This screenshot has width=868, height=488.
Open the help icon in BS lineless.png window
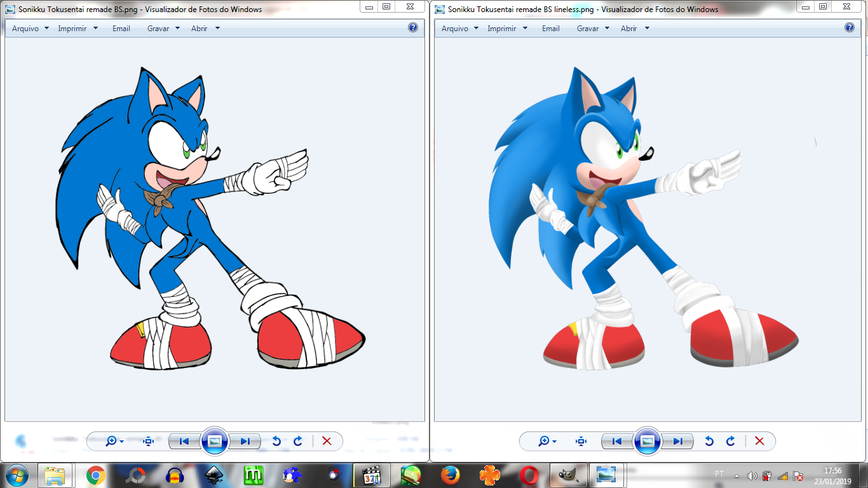click(850, 27)
